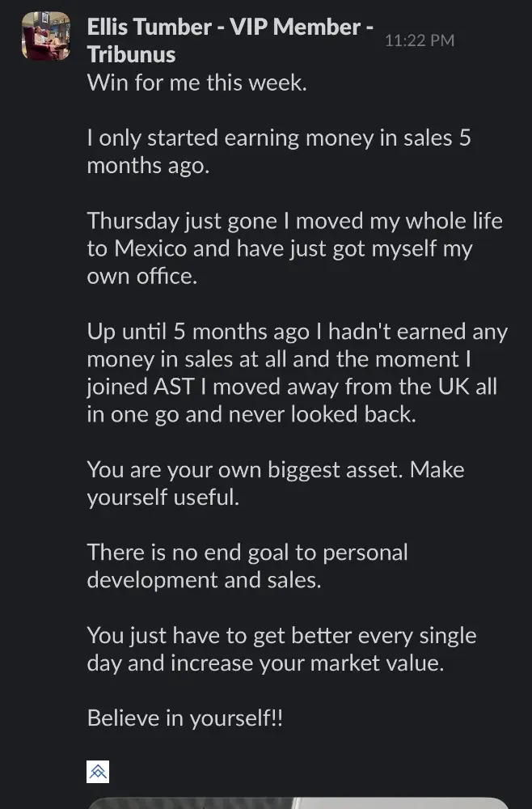Image resolution: width=532 pixels, height=809 pixels.
Task: Click the "no end goal to personal development" paragraph
Action: click(247, 566)
